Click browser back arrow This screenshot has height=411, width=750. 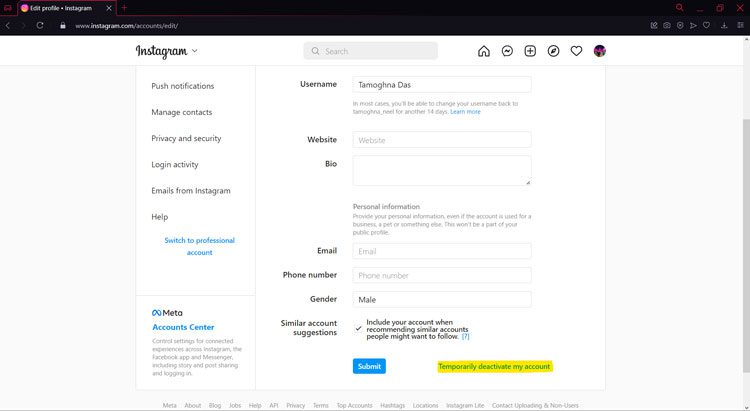point(8,25)
